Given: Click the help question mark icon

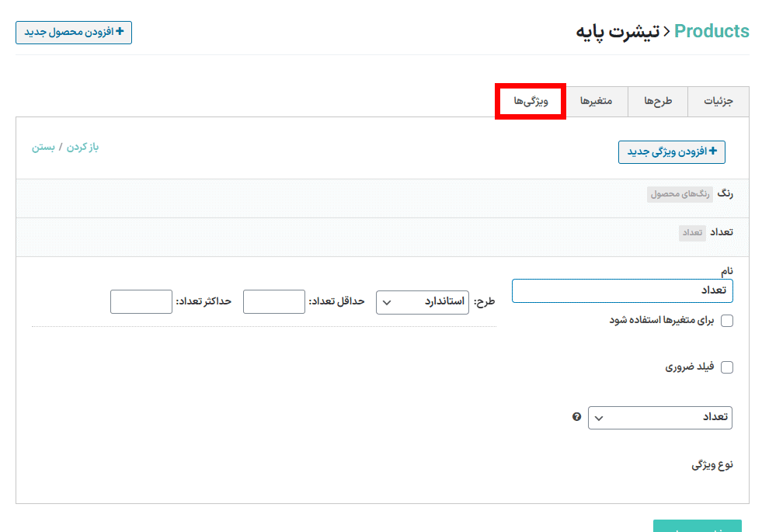Looking at the screenshot, I should (576, 417).
